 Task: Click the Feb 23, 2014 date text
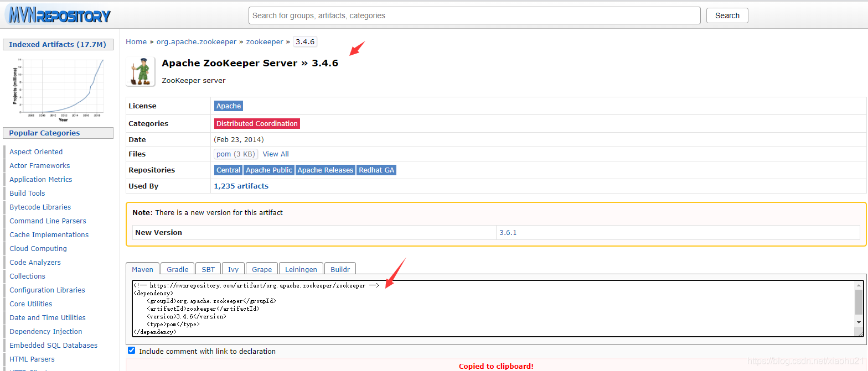tap(239, 139)
